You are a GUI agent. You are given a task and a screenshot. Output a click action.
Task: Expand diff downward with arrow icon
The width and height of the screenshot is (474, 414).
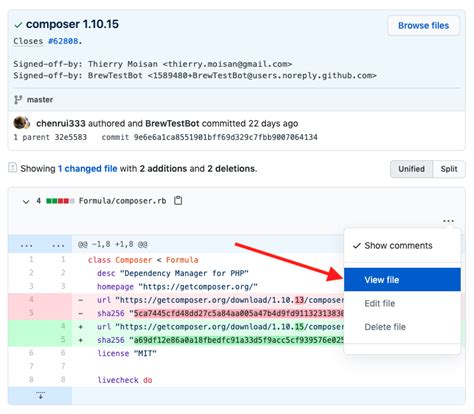[x=41, y=396]
